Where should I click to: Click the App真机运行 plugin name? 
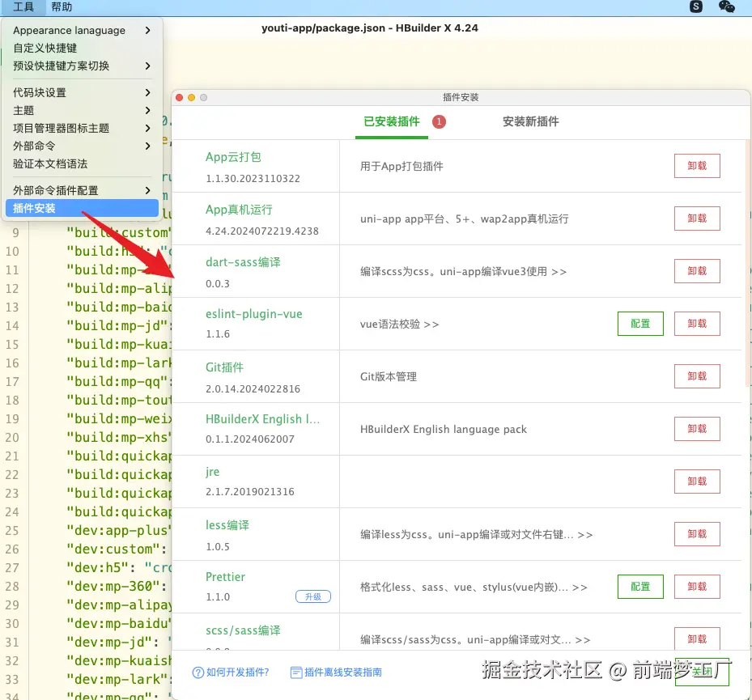pos(239,210)
